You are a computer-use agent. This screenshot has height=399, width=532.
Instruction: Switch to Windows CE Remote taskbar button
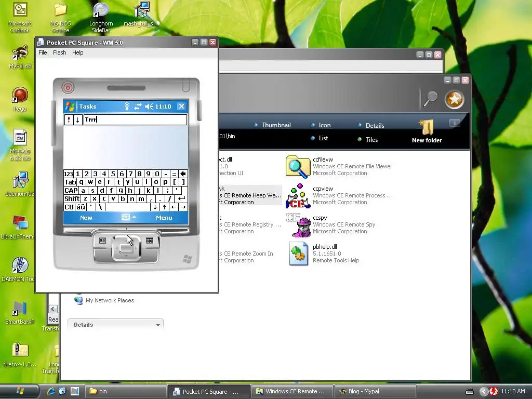click(x=292, y=391)
